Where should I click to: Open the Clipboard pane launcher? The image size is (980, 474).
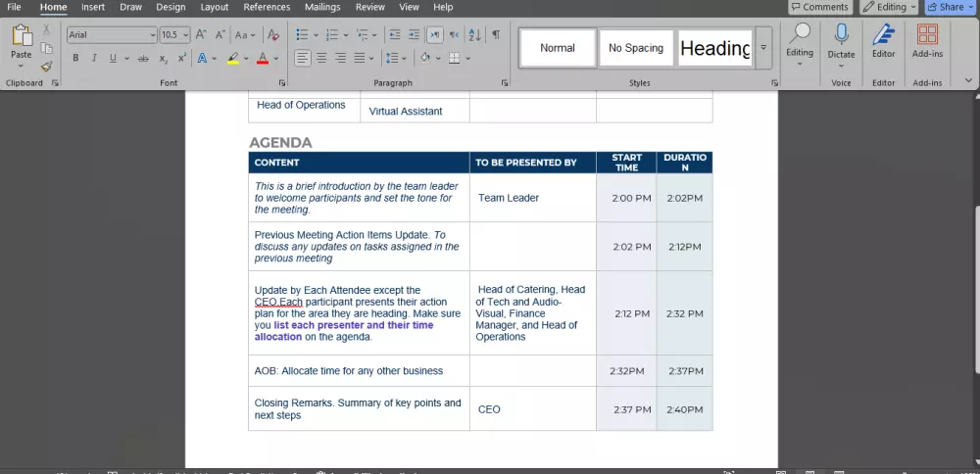pos(55,82)
